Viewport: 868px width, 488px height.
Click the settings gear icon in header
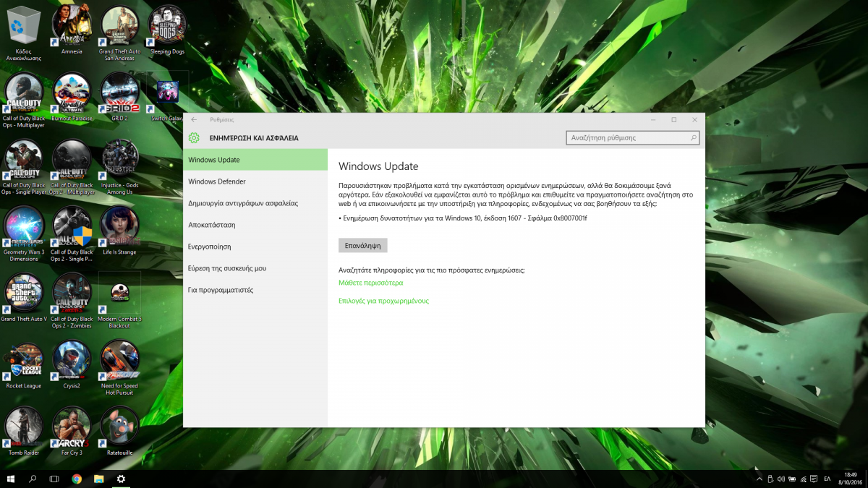click(x=193, y=137)
